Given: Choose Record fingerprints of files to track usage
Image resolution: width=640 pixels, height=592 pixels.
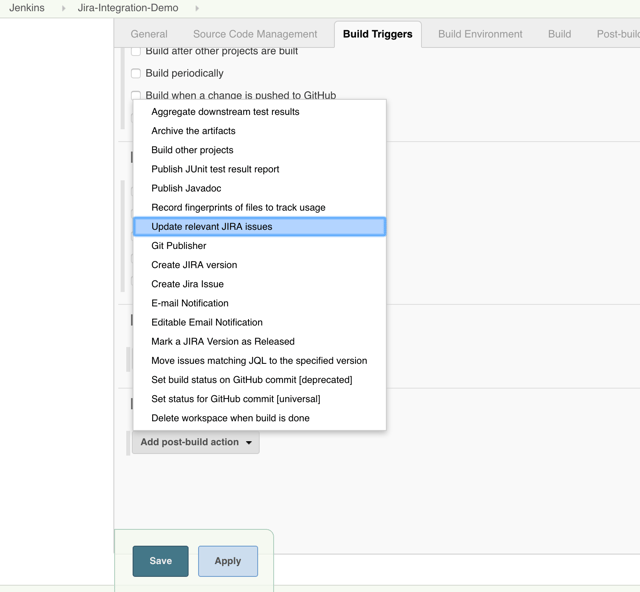Looking at the screenshot, I should [260, 207].
